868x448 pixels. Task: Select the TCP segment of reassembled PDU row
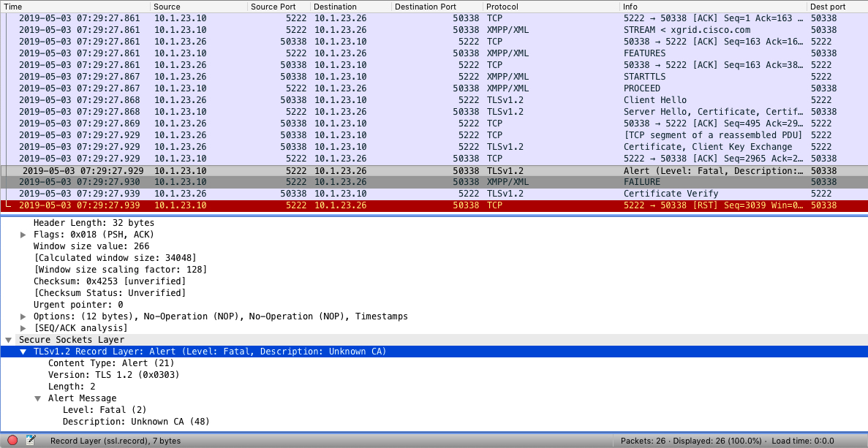(x=434, y=135)
